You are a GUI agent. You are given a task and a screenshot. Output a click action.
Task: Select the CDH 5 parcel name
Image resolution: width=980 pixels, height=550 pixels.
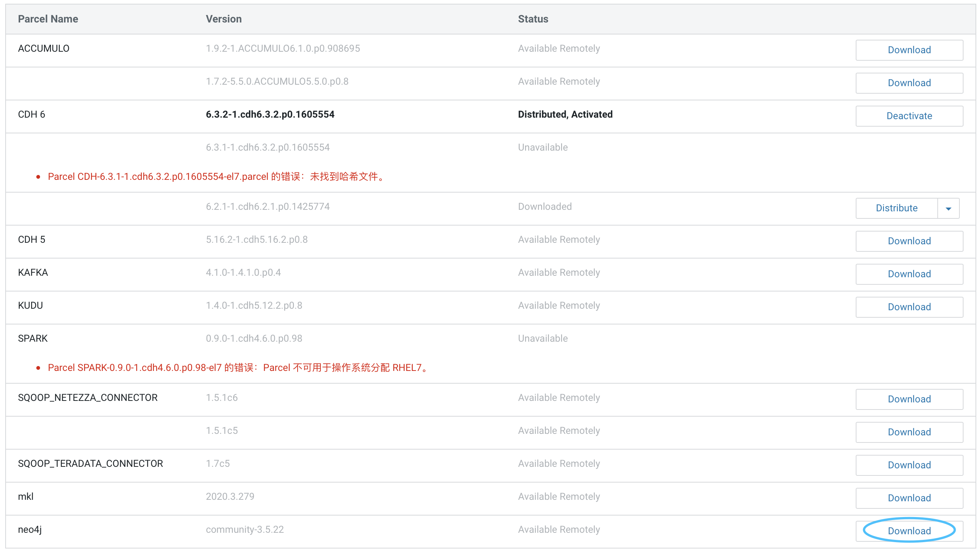click(31, 239)
